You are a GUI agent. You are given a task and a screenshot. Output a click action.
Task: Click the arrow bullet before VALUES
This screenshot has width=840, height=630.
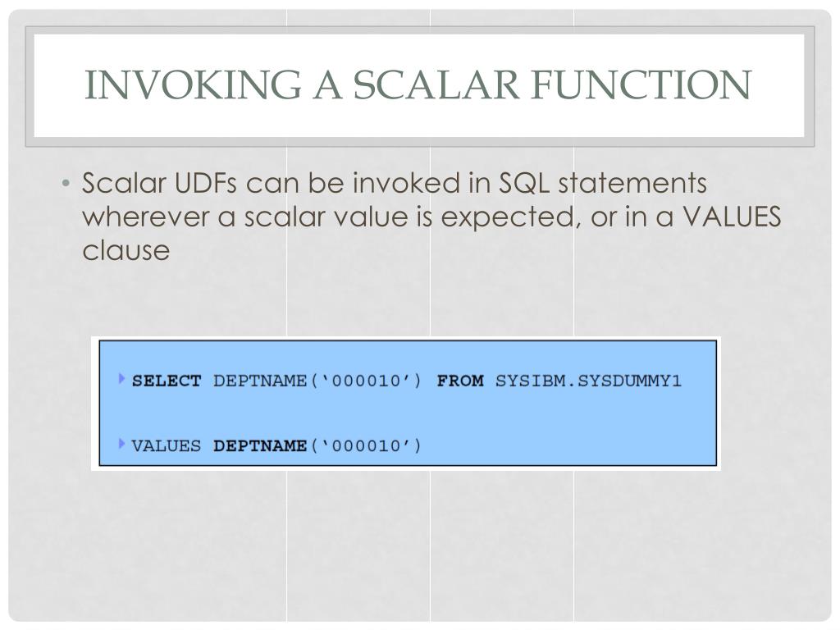click(121, 444)
